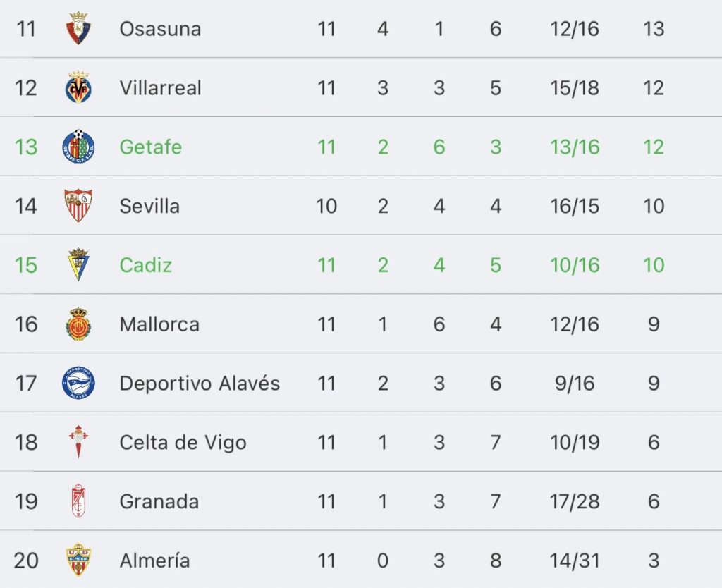The width and height of the screenshot is (722, 588).
Task: Select Villarreal's 15/18 goal record
Action: [x=575, y=88]
